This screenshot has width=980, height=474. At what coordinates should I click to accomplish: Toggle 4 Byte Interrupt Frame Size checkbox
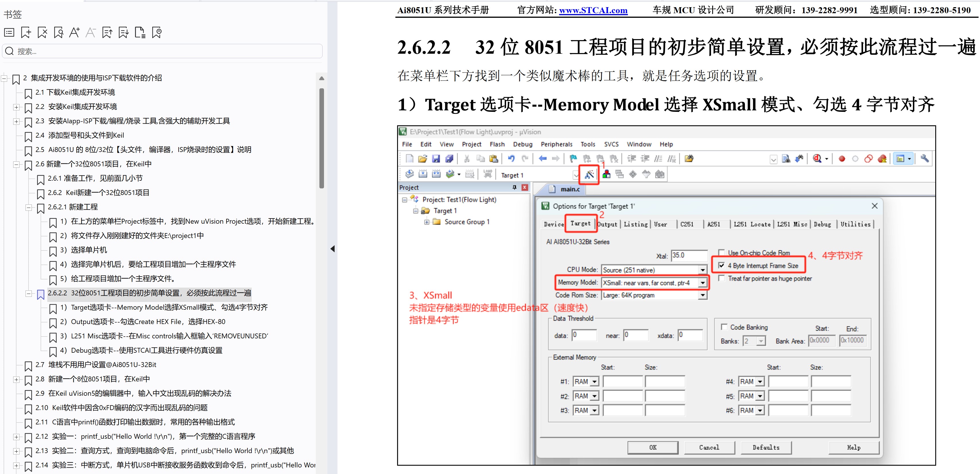coord(721,266)
